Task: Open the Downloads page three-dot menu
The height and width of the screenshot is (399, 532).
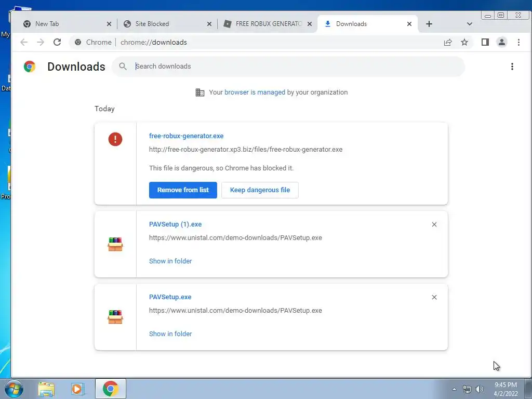Action: click(x=512, y=66)
